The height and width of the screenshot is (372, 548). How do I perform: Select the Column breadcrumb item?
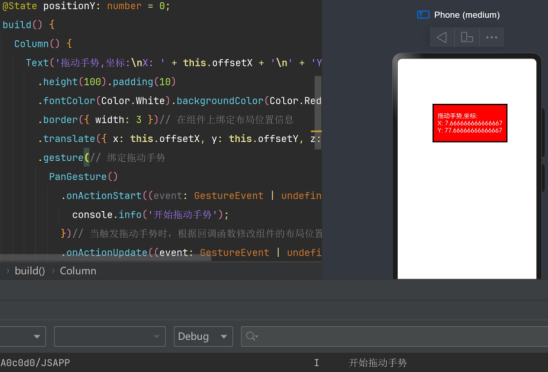(x=78, y=271)
